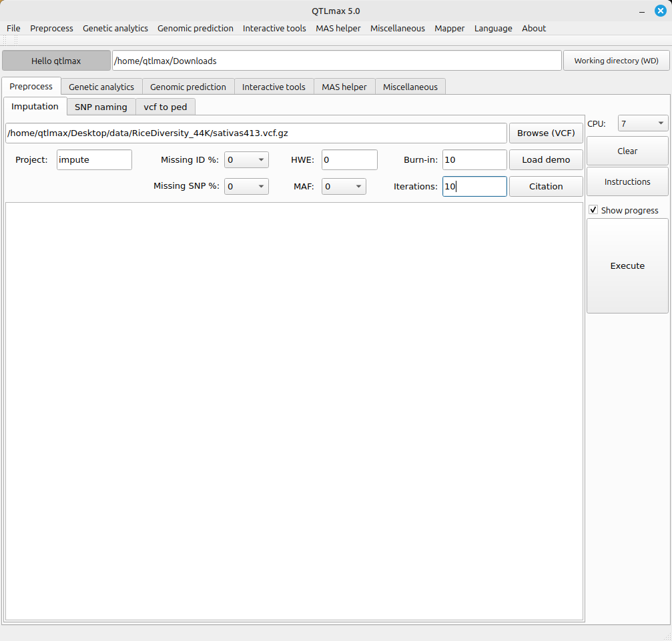Viewport: 672px width, 641px height.
Task: Expand the Missing SNP % dropdown
Action: [x=246, y=187]
